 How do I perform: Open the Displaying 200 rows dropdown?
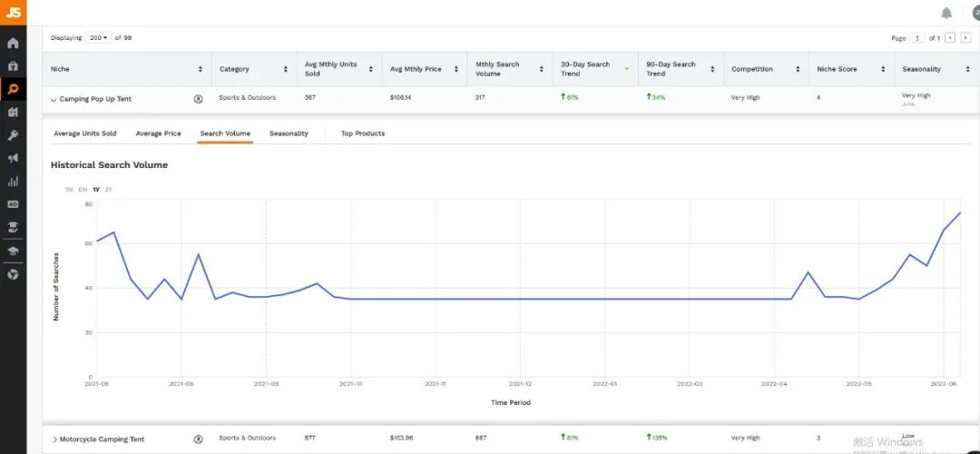pyautogui.click(x=99, y=37)
